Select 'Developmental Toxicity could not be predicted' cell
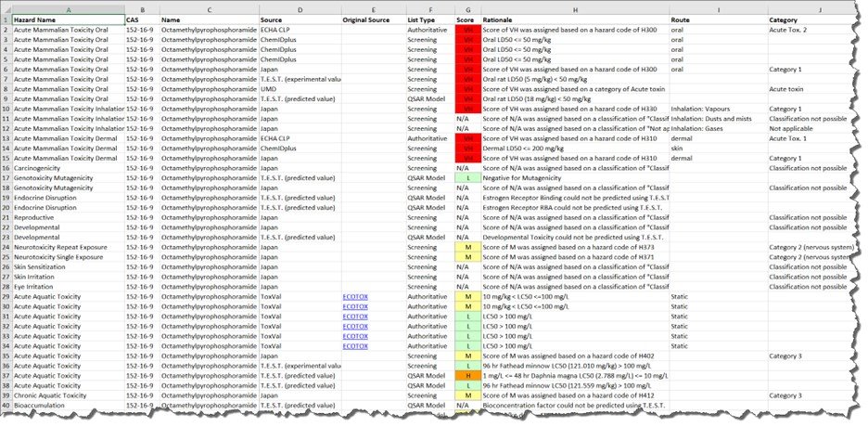The height and width of the screenshot is (427, 868). [575, 238]
